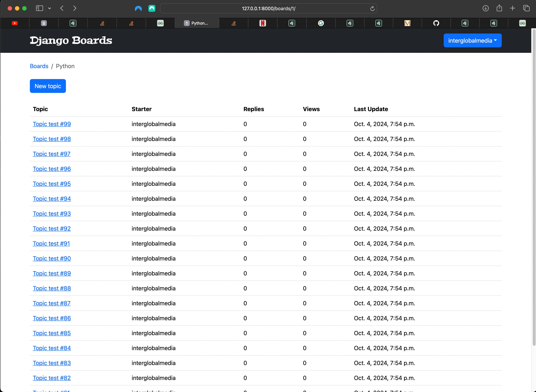Click the New topic button
The image size is (536, 392).
48,86
